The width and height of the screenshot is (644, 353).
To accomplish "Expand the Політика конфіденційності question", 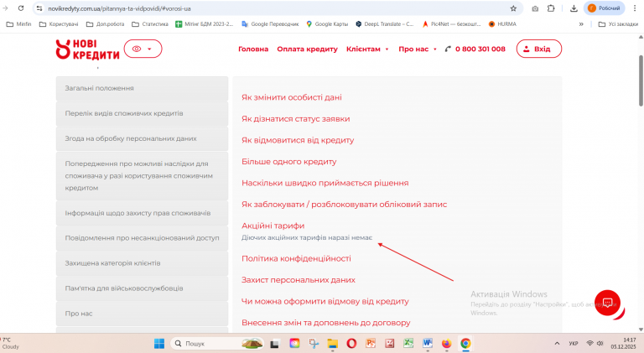I will [296, 258].
